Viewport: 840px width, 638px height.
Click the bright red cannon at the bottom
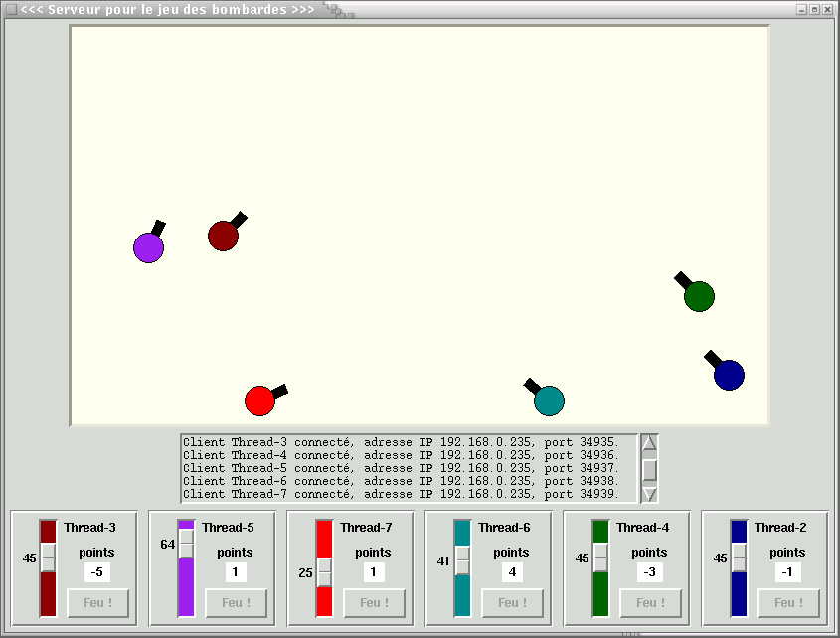click(x=259, y=400)
